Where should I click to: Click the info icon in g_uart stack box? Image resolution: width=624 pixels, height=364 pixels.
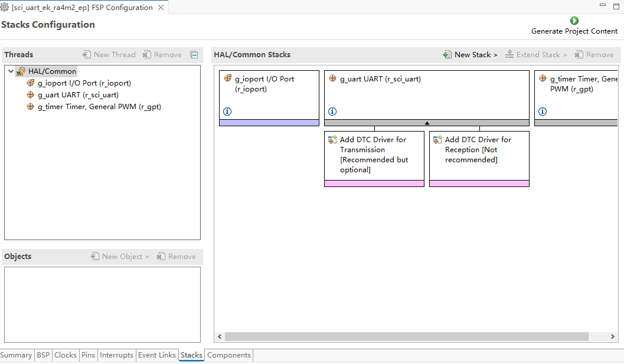(x=332, y=112)
